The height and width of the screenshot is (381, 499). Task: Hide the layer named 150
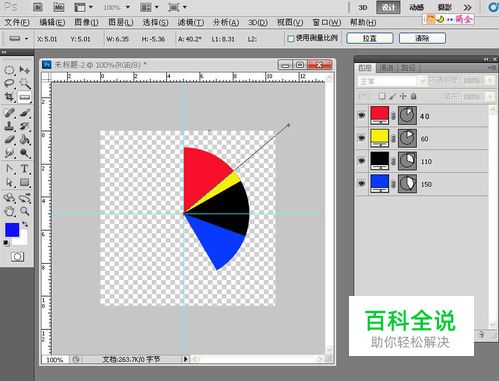[x=362, y=183]
